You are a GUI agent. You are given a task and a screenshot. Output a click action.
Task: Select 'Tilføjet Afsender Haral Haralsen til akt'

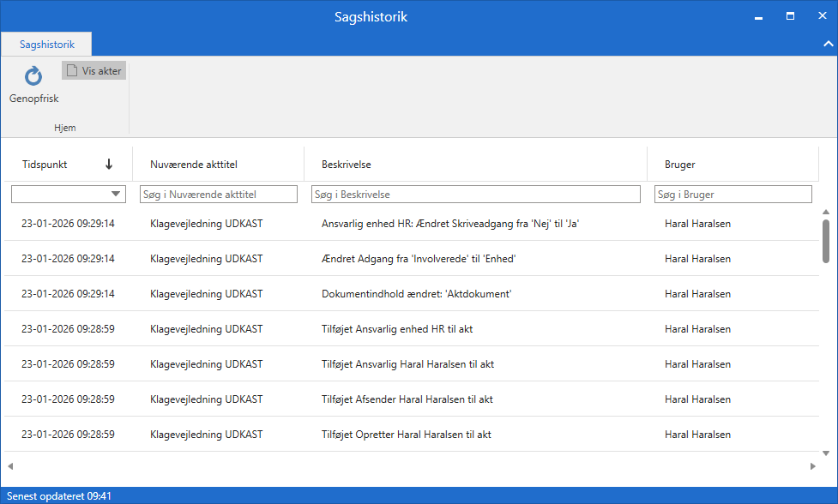(407, 400)
